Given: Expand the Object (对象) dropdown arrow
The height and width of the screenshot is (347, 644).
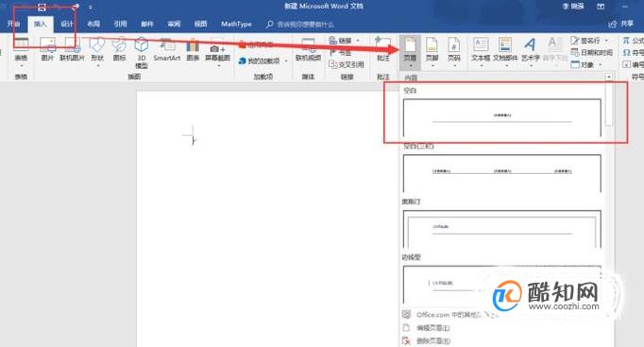Looking at the screenshot, I should [x=600, y=64].
